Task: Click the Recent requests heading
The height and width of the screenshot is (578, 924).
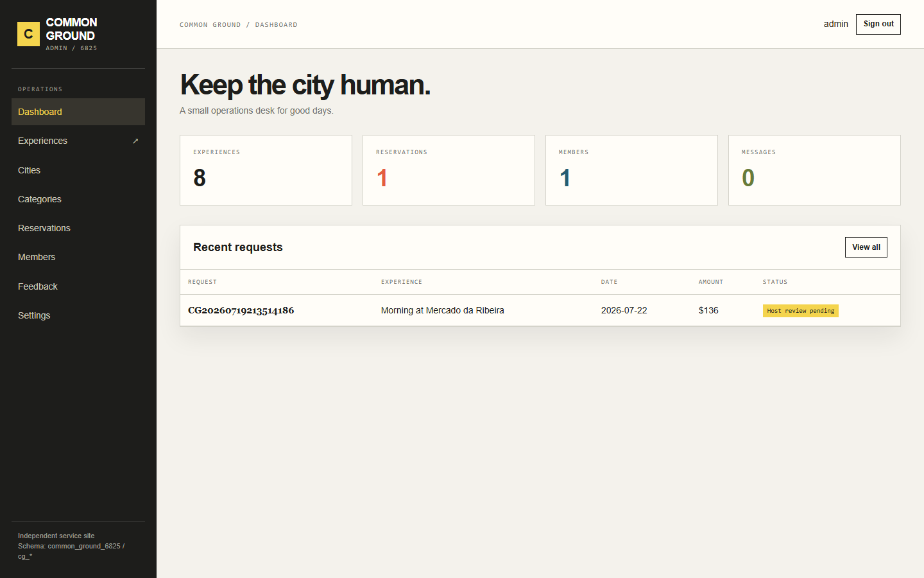Action: pyautogui.click(x=238, y=247)
